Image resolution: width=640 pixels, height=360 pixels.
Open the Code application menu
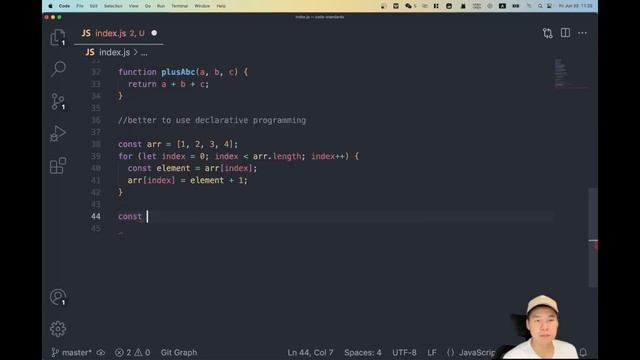pyautogui.click(x=64, y=6)
